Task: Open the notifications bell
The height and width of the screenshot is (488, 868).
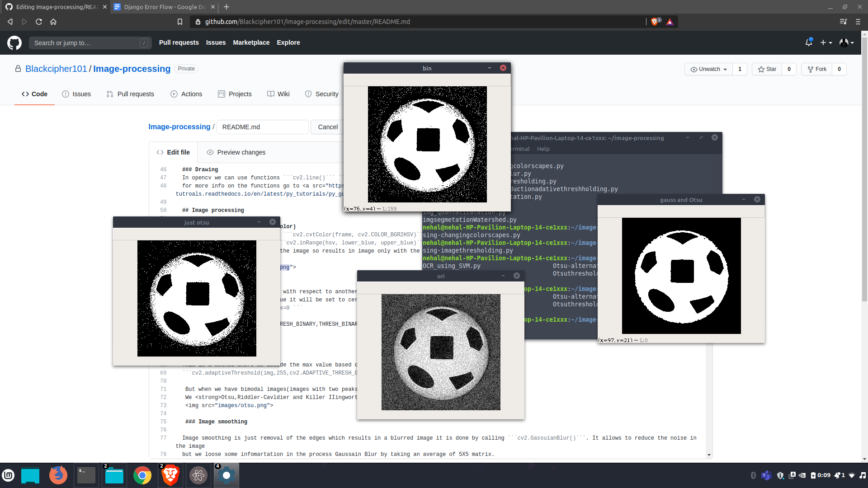Action: coord(808,42)
